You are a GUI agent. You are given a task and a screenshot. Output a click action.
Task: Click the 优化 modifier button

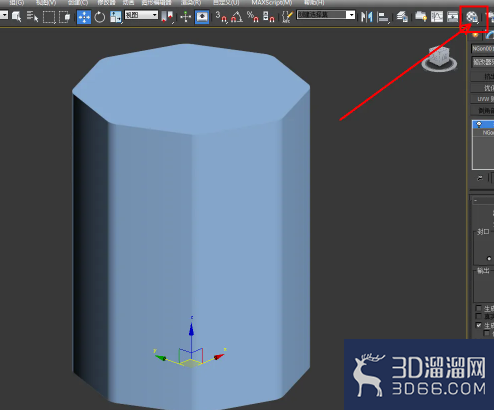click(482, 88)
